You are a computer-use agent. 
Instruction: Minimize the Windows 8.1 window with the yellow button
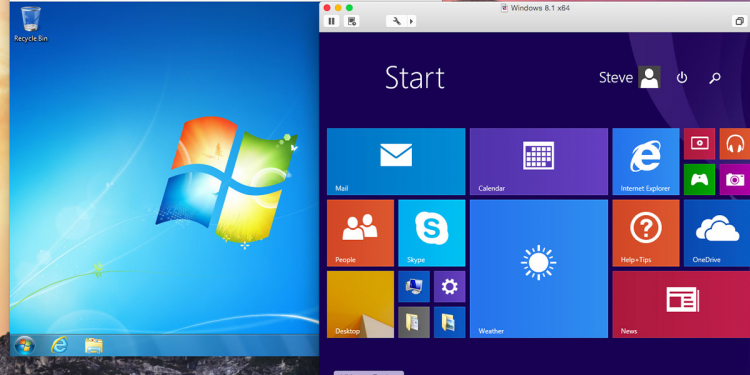(338, 8)
